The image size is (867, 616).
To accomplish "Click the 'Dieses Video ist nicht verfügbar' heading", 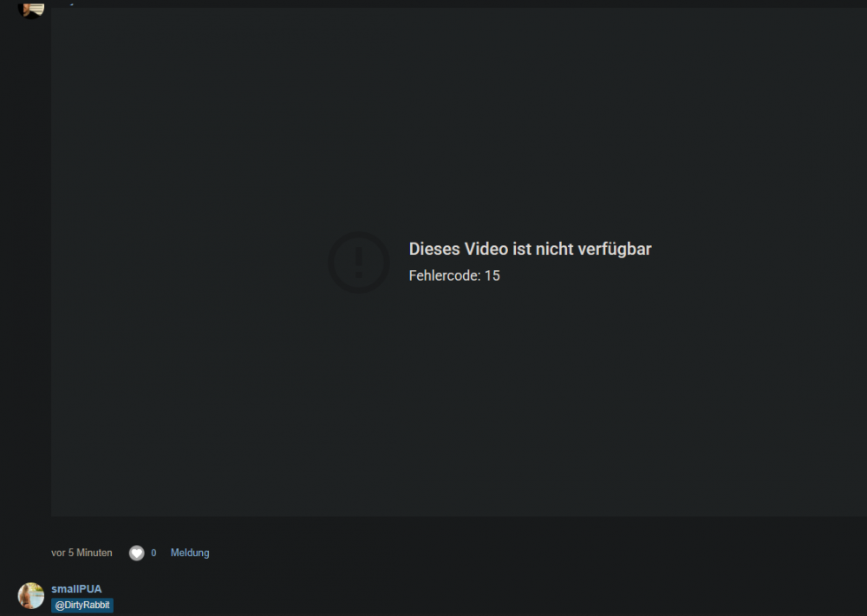I will [530, 250].
